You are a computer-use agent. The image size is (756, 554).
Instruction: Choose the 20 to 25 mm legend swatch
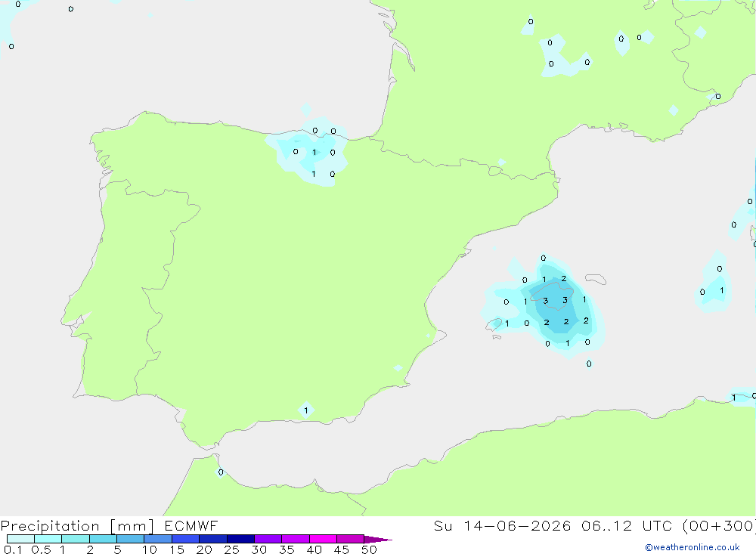[213, 539]
